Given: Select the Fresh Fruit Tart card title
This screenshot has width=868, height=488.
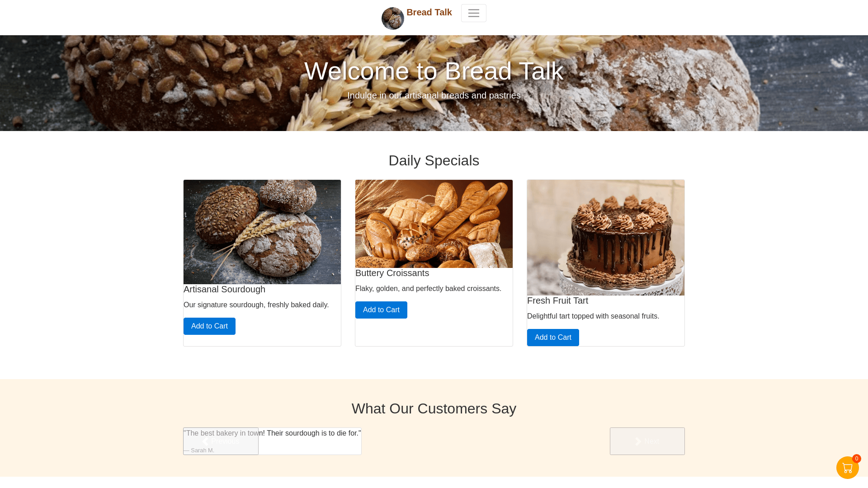Looking at the screenshot, I should pos(557,300).
